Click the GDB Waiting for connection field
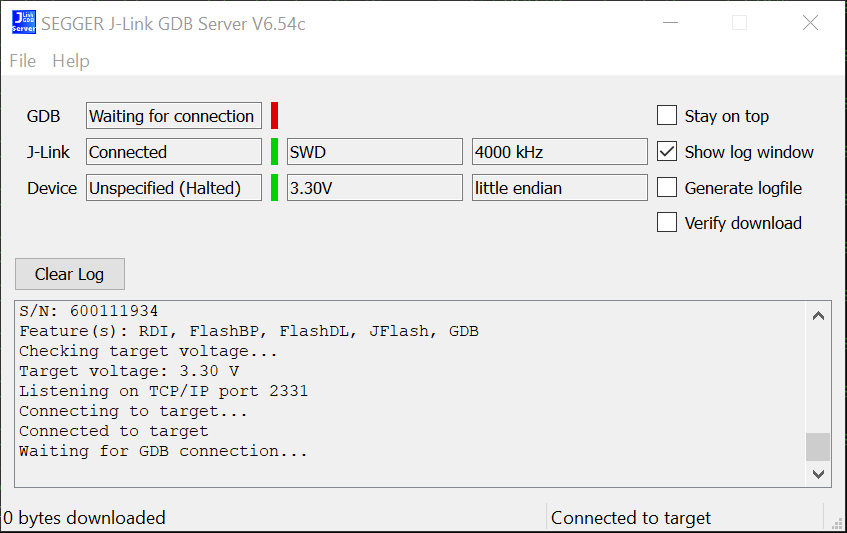Image resolution: width=847 pixels, height=533 pixels. [174, 116]
